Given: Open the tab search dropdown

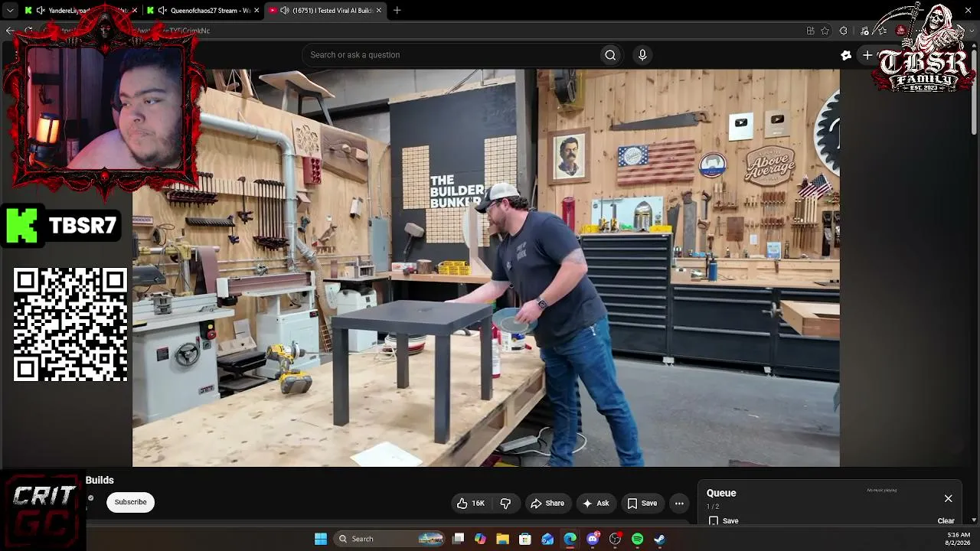Looking at the screenshot, I should [10, 11].
